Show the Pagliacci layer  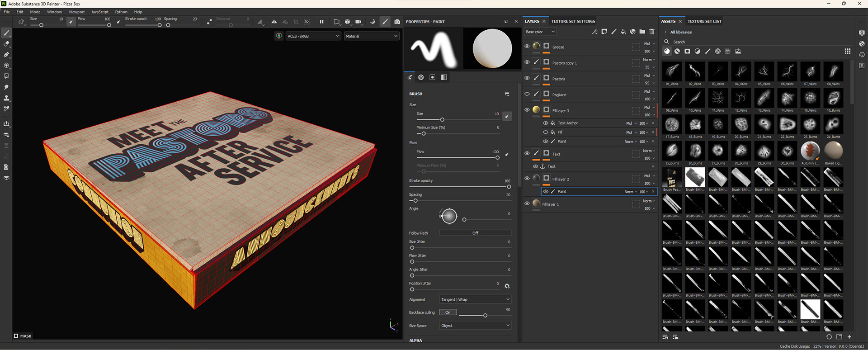527,94
